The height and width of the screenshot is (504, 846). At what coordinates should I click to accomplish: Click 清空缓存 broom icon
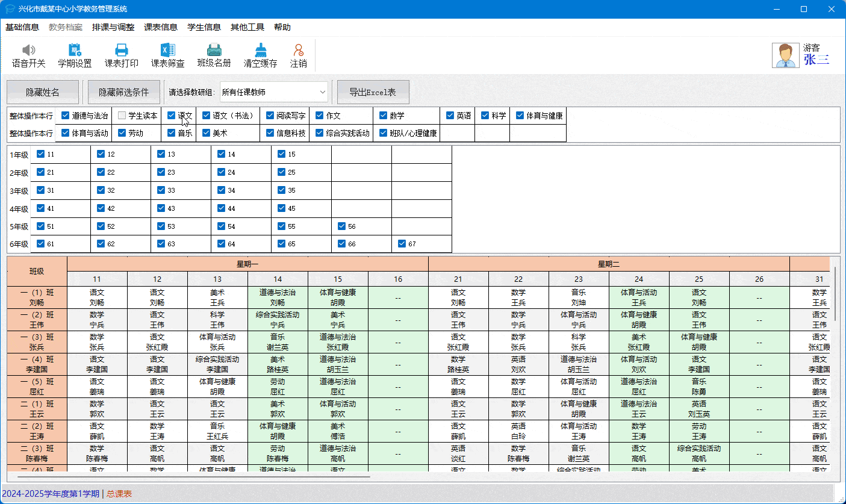(260, 51)
